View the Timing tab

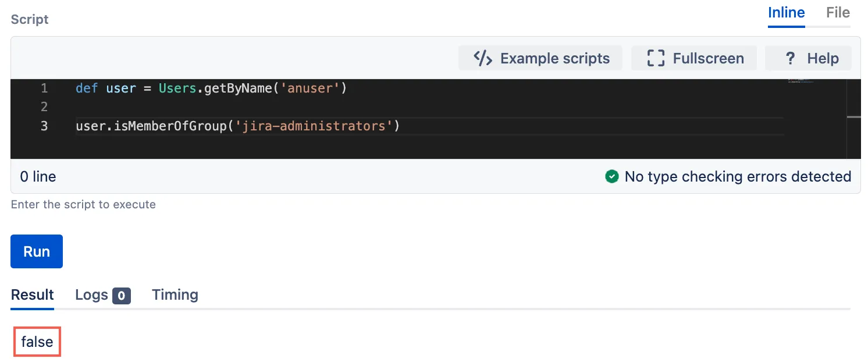[x=175, y=295]
